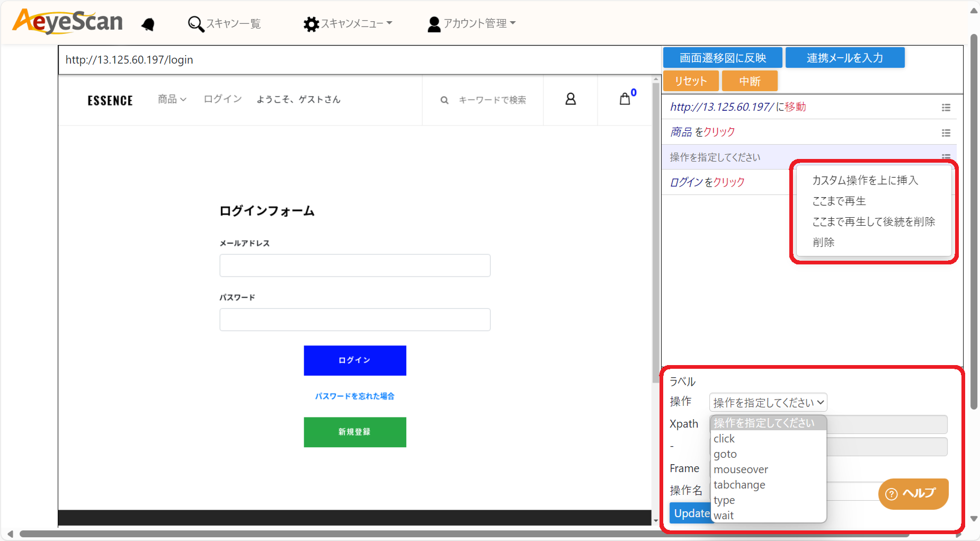
Task: Select the スキャン一覧 magnifier icon
Action: [x=195, y=23]
